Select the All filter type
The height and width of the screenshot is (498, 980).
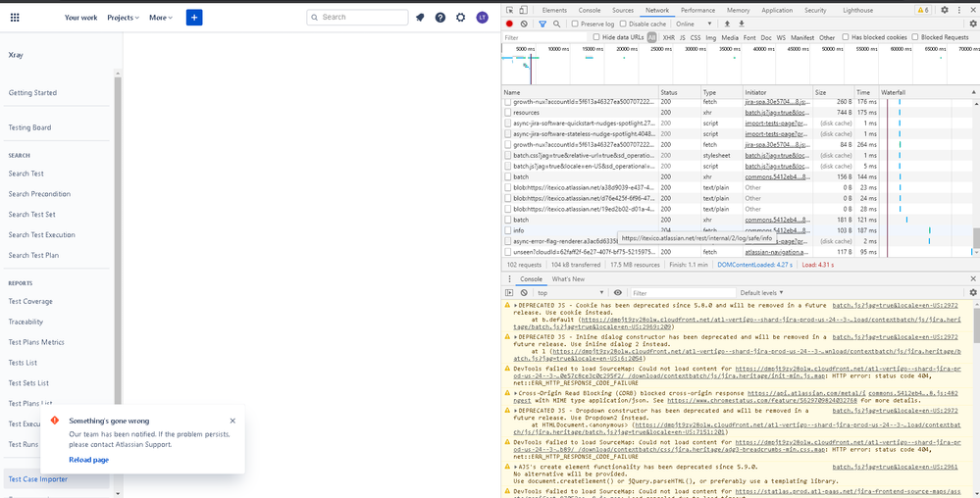pos(652,37)
